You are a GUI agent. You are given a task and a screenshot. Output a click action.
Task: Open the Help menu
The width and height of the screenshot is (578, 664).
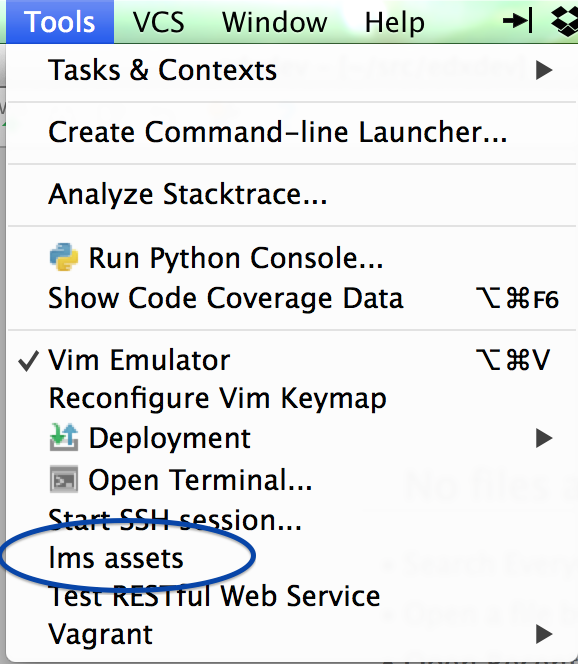click(395, 22)
